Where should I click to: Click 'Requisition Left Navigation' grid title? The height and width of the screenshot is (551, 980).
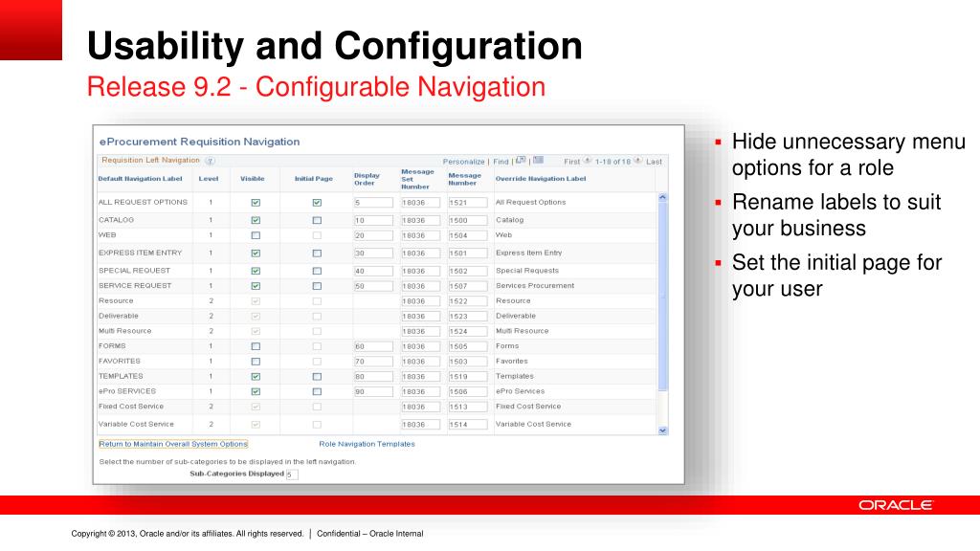(x=150, y=160)
